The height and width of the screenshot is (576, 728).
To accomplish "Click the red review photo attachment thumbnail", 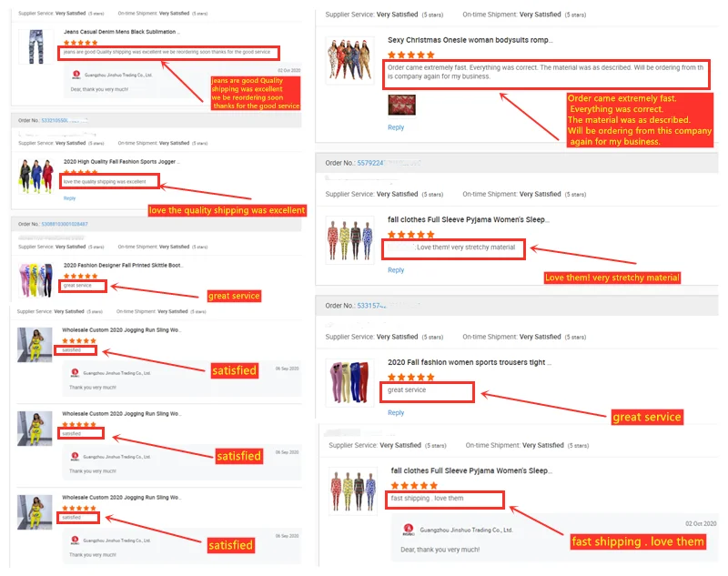I will click(401, 105).
